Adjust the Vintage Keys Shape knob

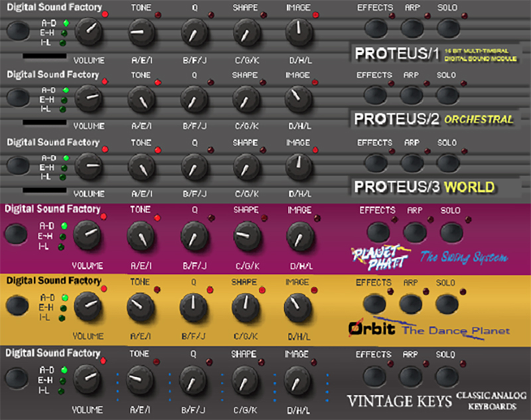[x=246, y=380]
